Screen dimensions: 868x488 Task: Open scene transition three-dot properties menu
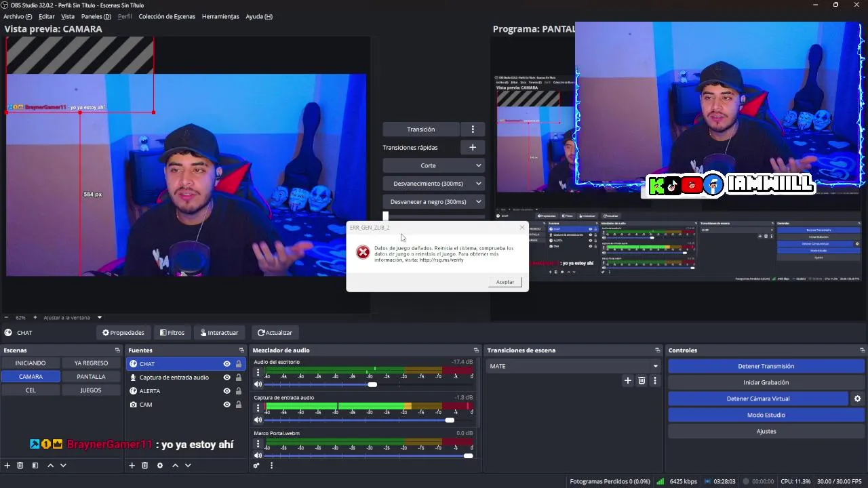(x=654, y=381)
